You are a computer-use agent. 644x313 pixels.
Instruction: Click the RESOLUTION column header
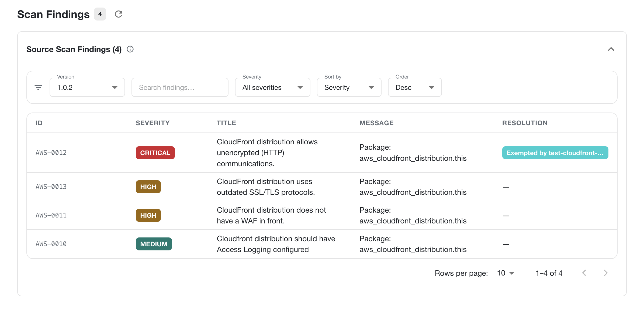(x=525, y=123)
